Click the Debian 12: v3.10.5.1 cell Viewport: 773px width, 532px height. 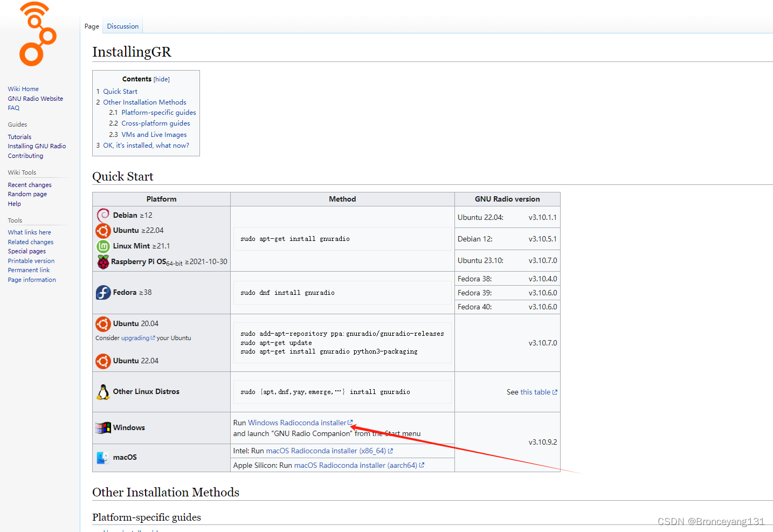click(507, 239)
